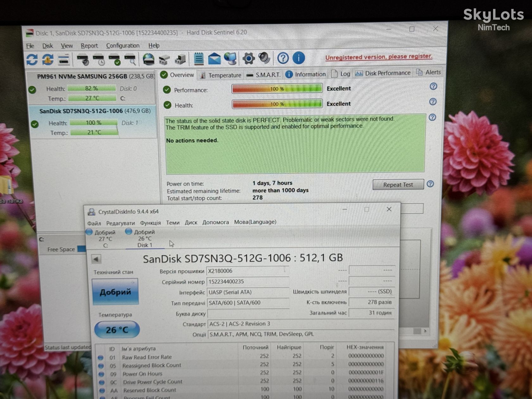532x399 pixels.
Task: Click the Repeat Test button
Action: point(398,185)
